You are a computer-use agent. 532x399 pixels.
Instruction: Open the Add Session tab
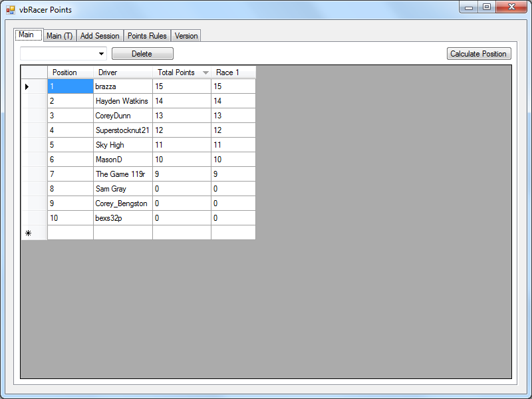100,36
